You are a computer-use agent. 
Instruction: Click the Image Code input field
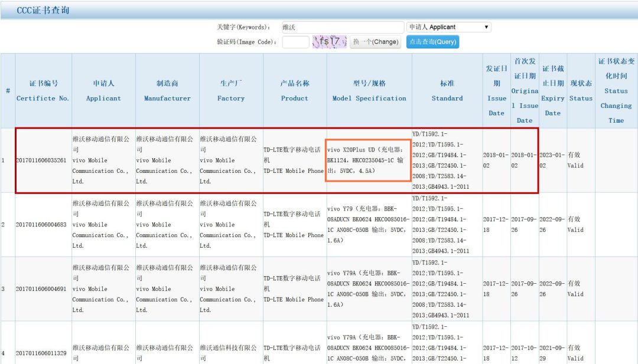(295, 42)
